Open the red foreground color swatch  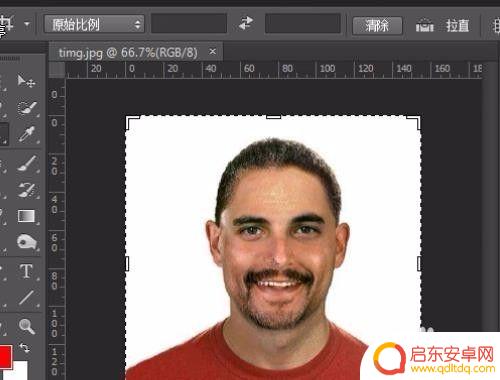[x=5, y=356]
